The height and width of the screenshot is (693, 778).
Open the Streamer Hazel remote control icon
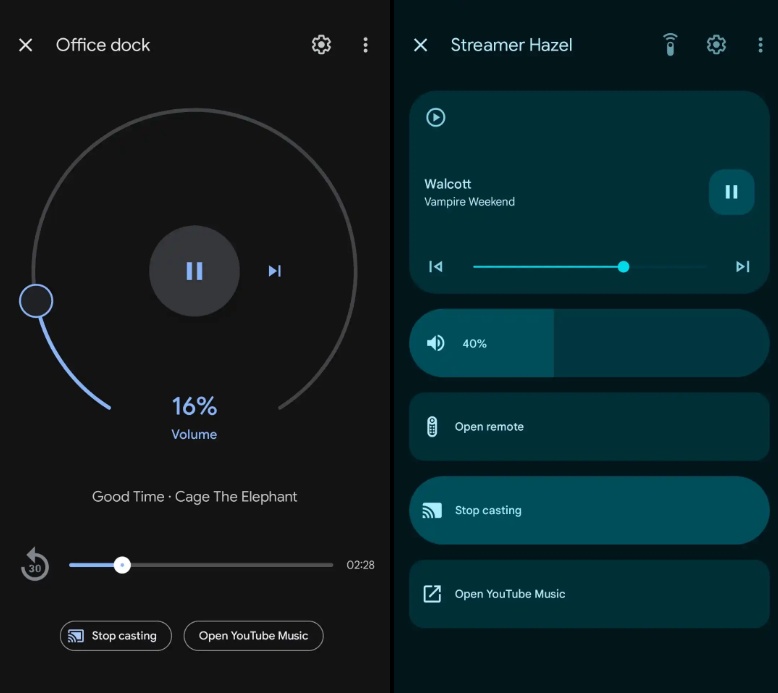tap(670, 45)
